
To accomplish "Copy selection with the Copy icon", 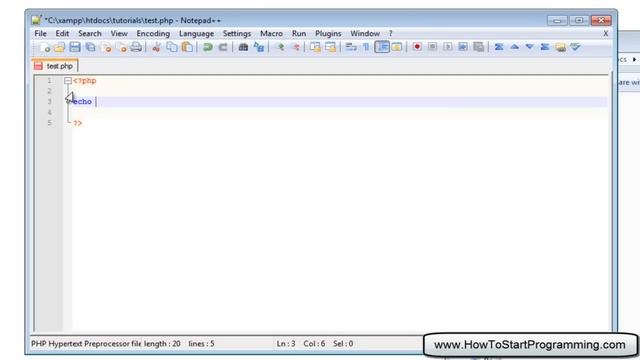I will 172,47.
